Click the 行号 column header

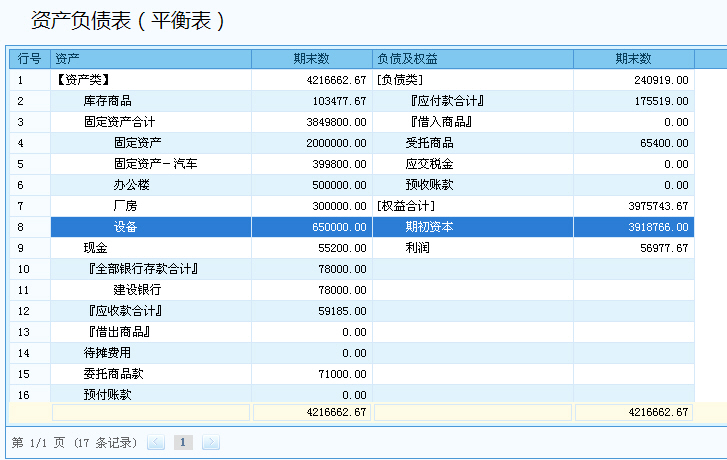pos(29,59)
